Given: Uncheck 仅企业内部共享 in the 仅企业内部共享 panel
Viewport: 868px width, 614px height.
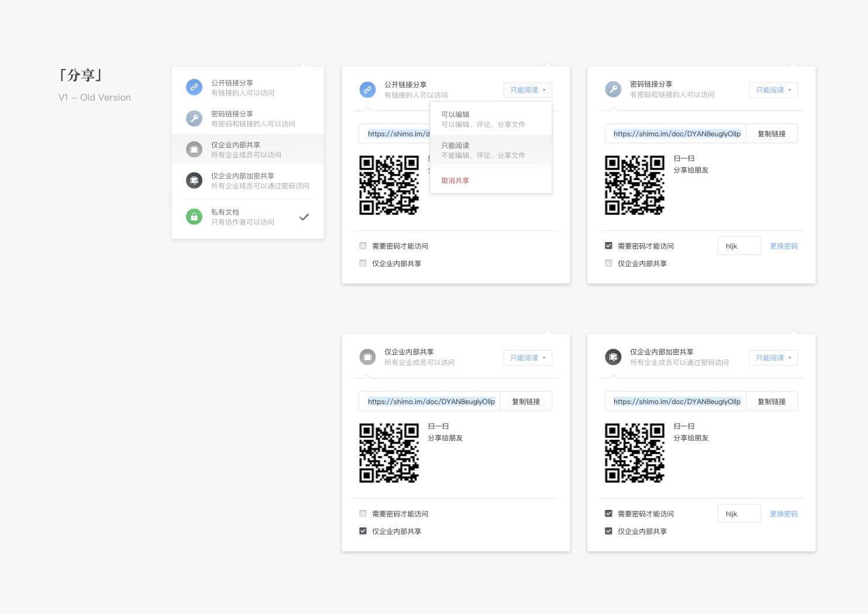Looking at the screenshot, I should [363, 532].
